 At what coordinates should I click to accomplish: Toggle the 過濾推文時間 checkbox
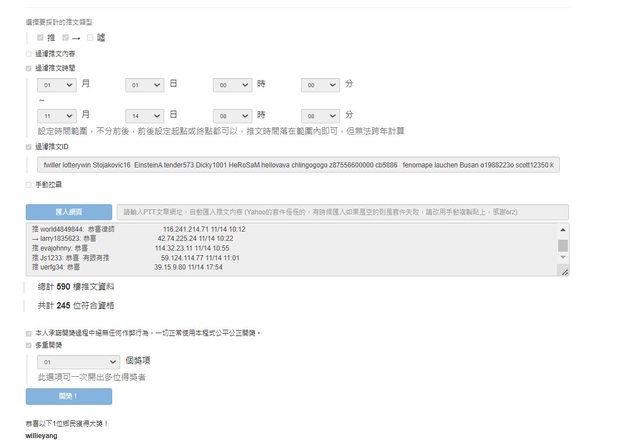point(29,68)
